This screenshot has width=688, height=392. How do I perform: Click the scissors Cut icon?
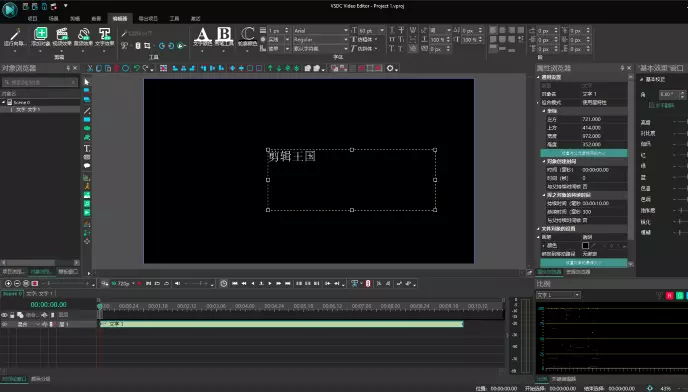[x=90, y=68]
